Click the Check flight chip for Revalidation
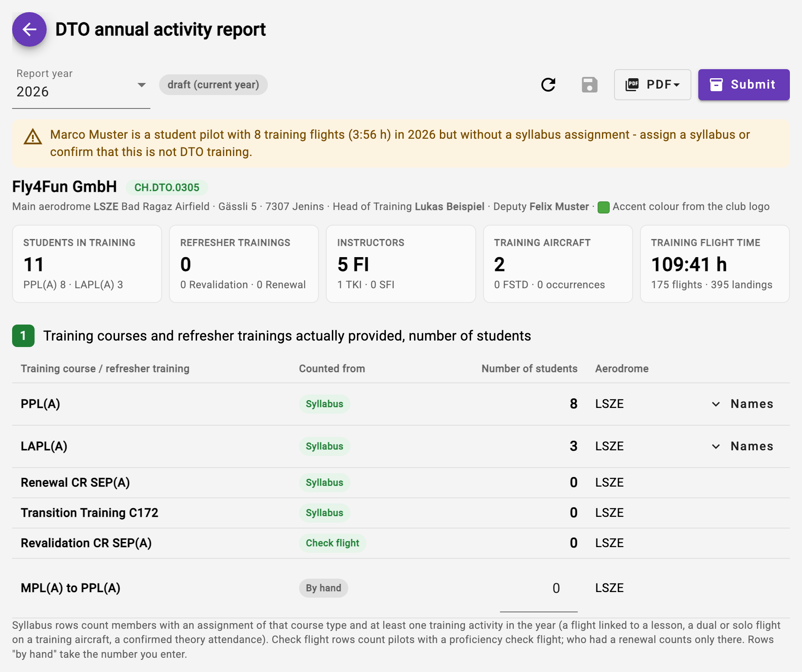The height and width of the screenshot is (672, 802). pyautogui.click(x=332, y=543)
